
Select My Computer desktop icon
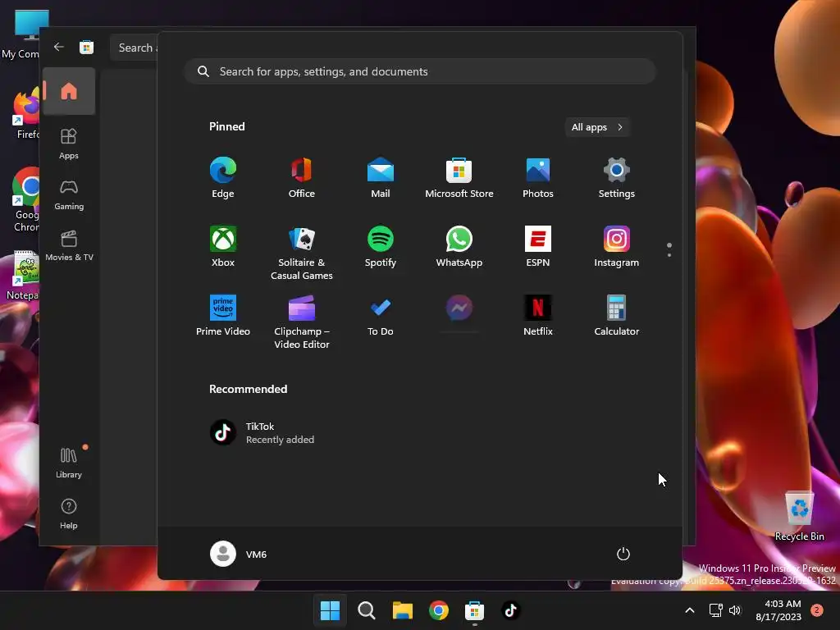[21, 34]
